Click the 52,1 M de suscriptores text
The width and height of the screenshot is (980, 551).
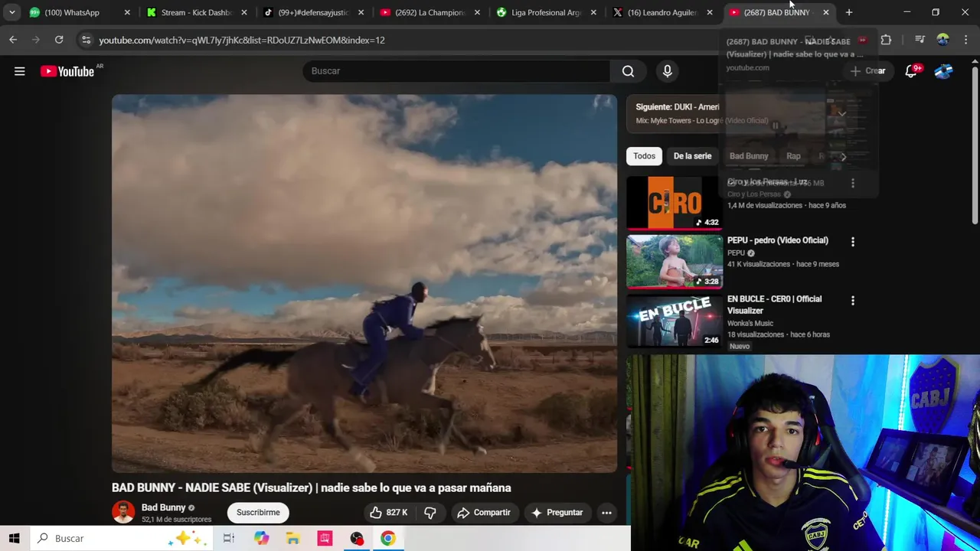(x=176, y=520)
